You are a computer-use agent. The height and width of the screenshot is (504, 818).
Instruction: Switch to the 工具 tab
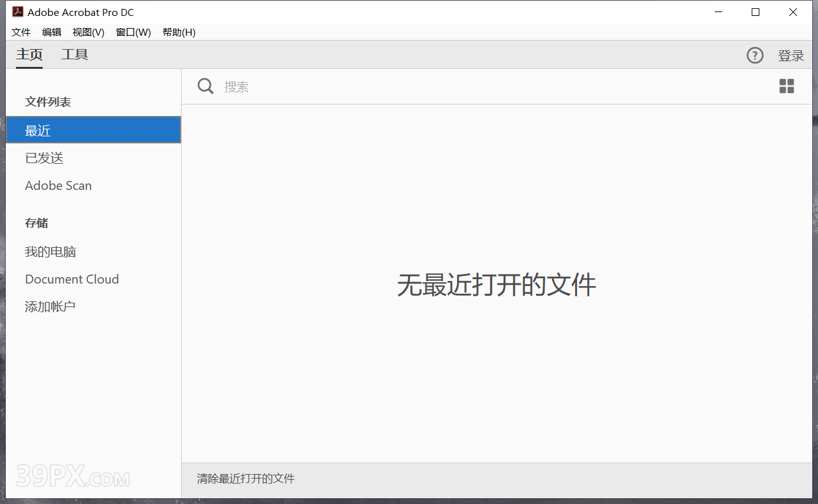[x=75, y=55]
